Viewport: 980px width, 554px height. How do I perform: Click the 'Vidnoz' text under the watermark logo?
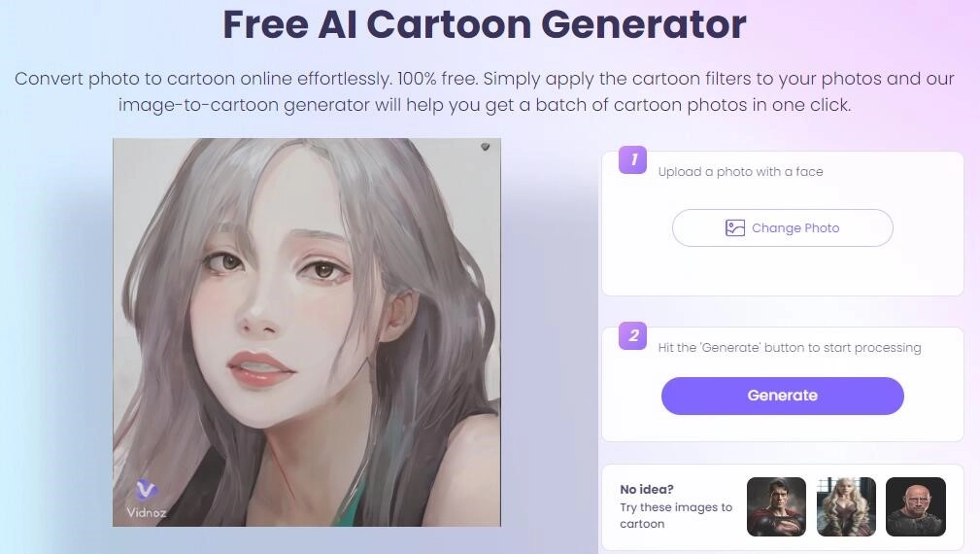click(x=147, y=513)
